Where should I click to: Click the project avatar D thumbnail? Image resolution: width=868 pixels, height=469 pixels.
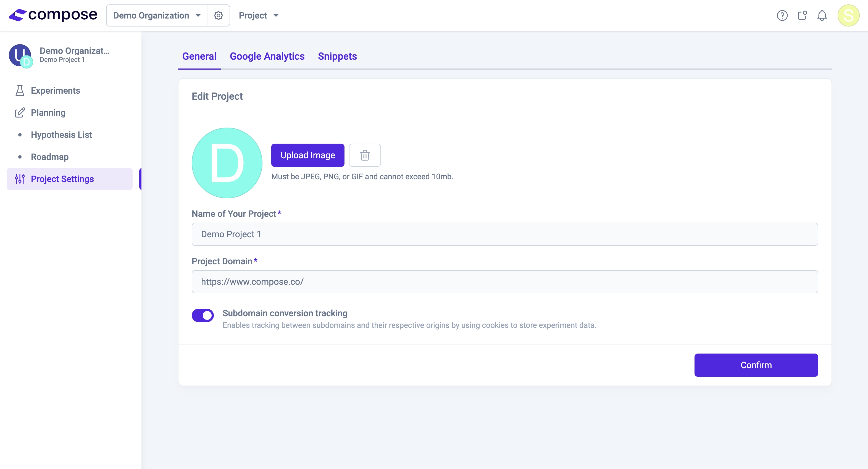[227, 163]
